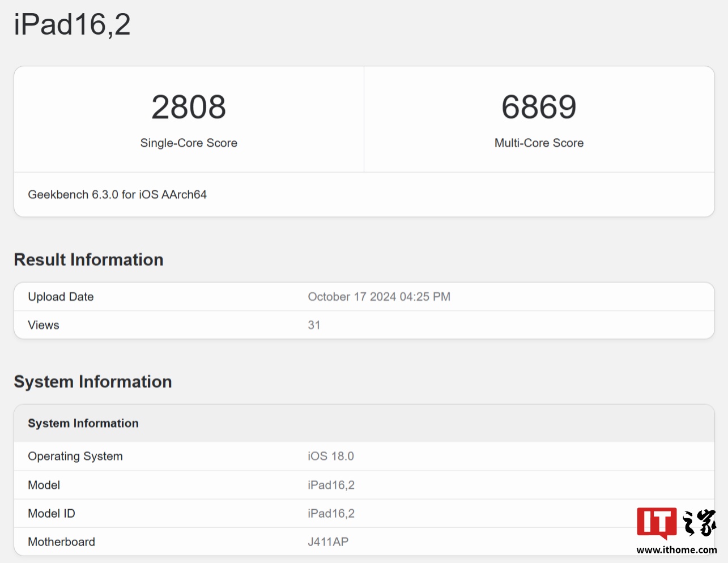Click the Result Information heading
The height and width of the screenshot is (563, 728).
point(88,259)
